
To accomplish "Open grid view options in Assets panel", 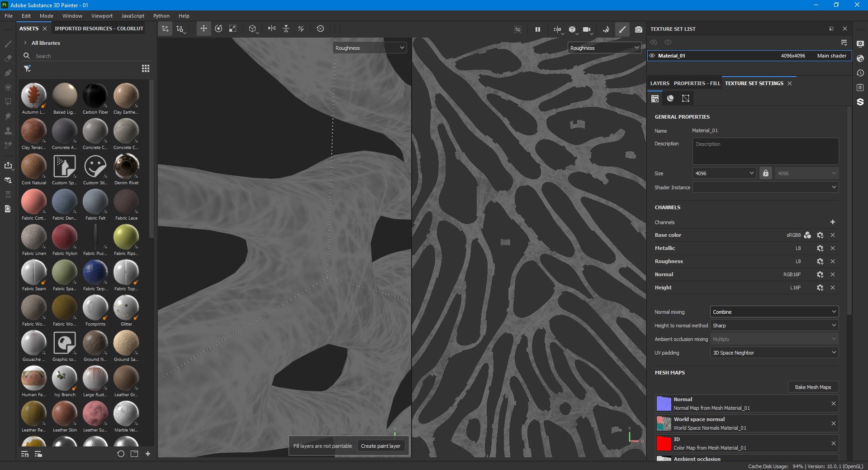I will [x=146, y=68].
